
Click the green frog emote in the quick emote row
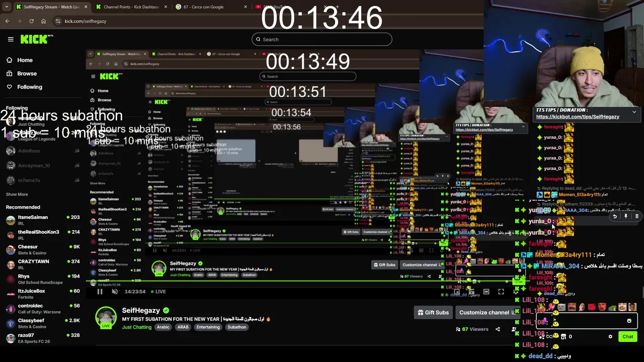pos(612,307)
